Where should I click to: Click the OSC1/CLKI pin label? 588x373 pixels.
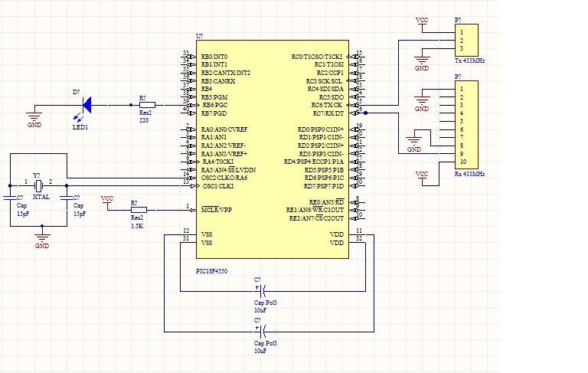(218, 186)
